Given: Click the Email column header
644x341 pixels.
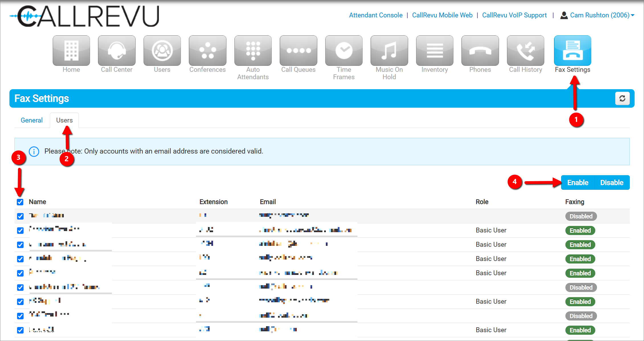Looking at the screenshot, I should (268, 202).
